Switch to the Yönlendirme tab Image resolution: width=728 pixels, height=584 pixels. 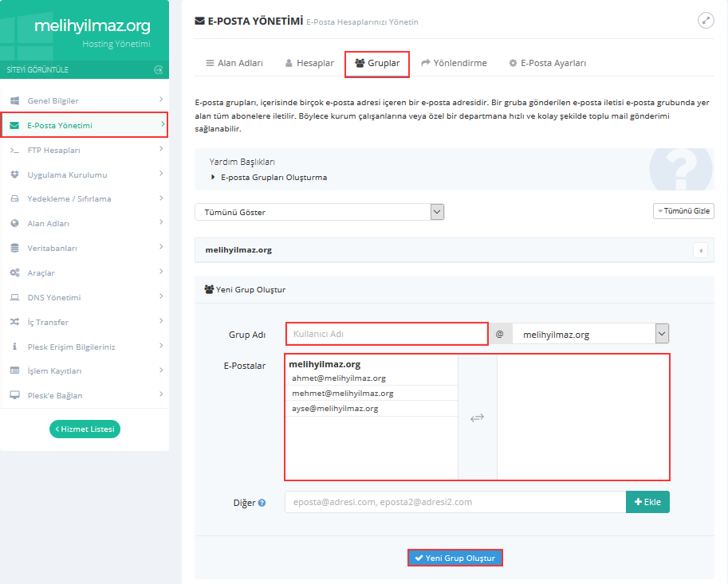tap(454, 63)
